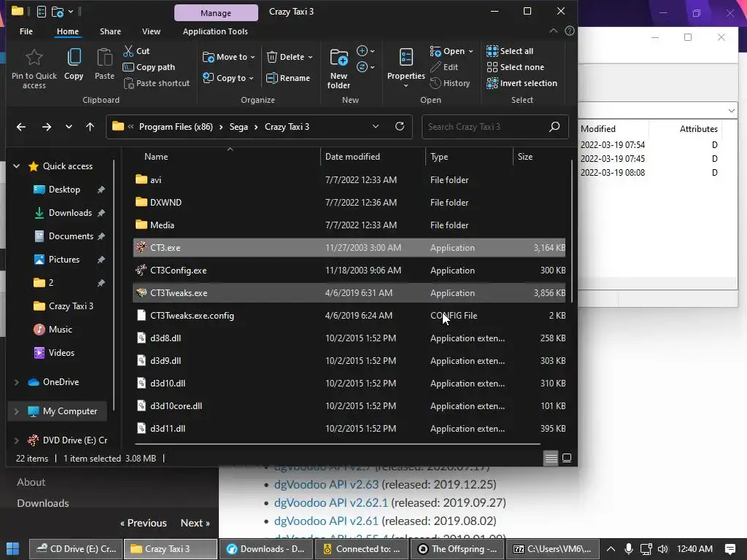Image resolution: width=747 pixels, height=560 pixels.
Task: Open the File menu
Action: click(26, 31)
